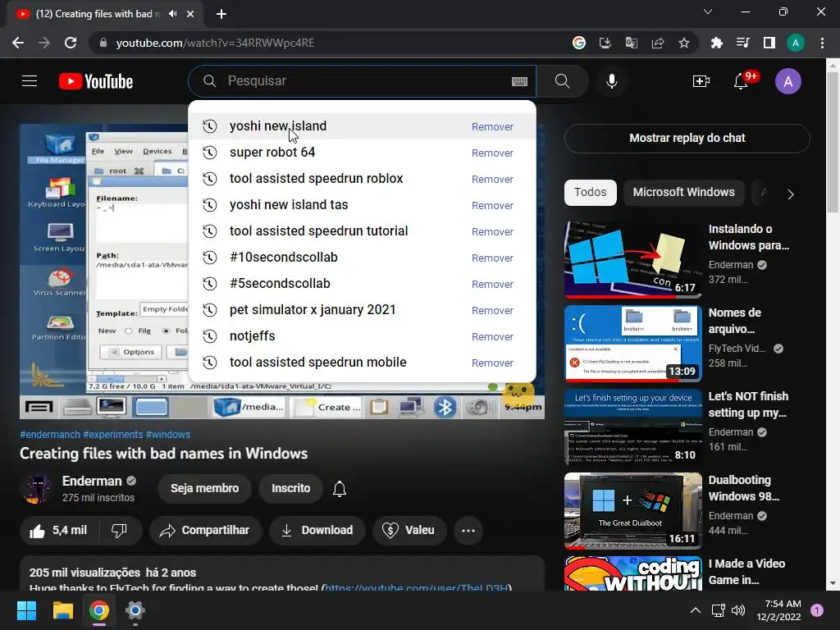Dislike the video
Image resolution: width=840 pixels, height=630 pixels.
click(x=120, y=531)
